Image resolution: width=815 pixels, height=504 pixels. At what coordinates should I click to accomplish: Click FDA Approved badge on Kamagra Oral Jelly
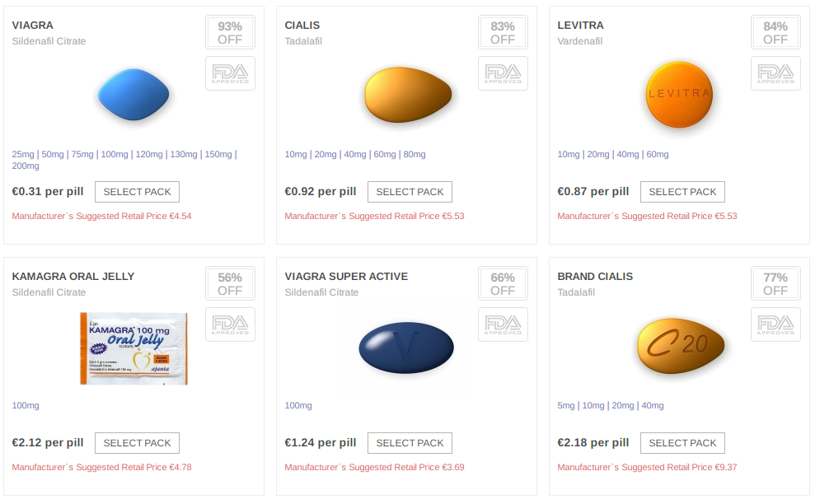230,324
